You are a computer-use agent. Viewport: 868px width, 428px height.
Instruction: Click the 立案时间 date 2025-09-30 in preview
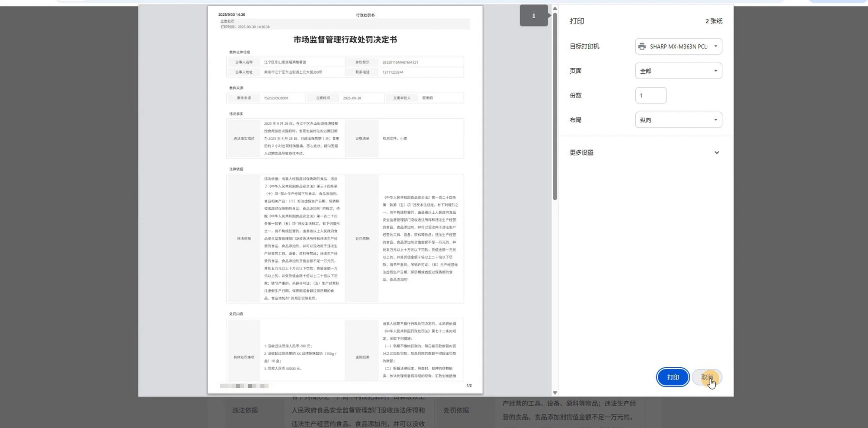pos(352,98)
